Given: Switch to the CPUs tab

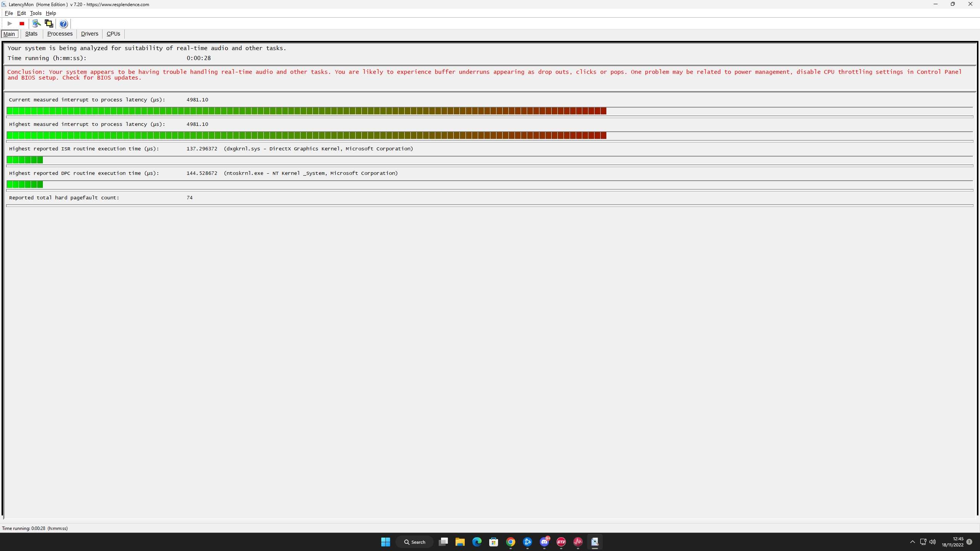Looking at the screenshot, I should point(113,34).
